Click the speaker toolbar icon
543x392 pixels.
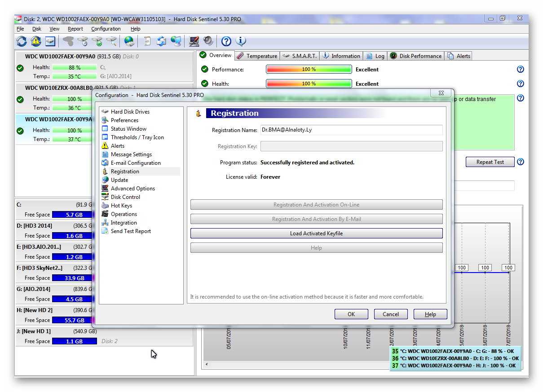click(x=208, y=41)
